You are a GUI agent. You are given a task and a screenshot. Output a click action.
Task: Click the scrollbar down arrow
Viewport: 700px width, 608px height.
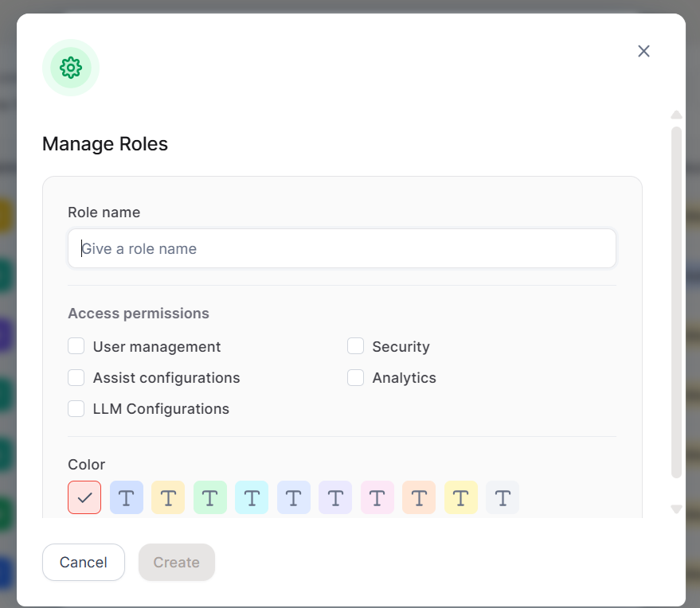tap(676, 509)
